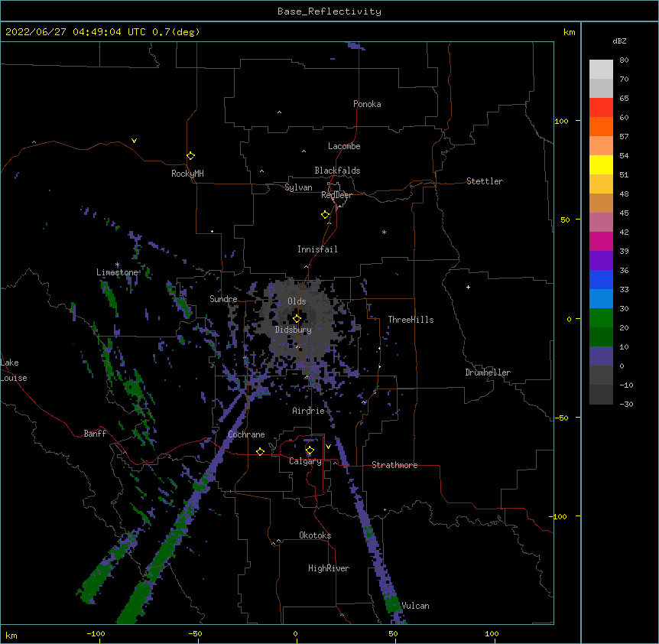The image size is (659, 644).
Task: Click the RedDeer city label
Action: (x=336, y=195)
